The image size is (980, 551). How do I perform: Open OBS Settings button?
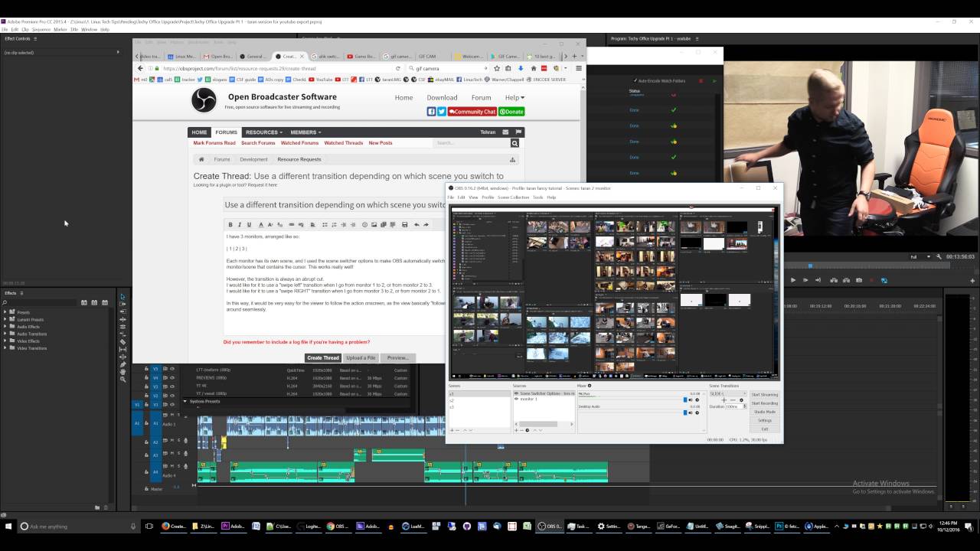coord(764,420)
